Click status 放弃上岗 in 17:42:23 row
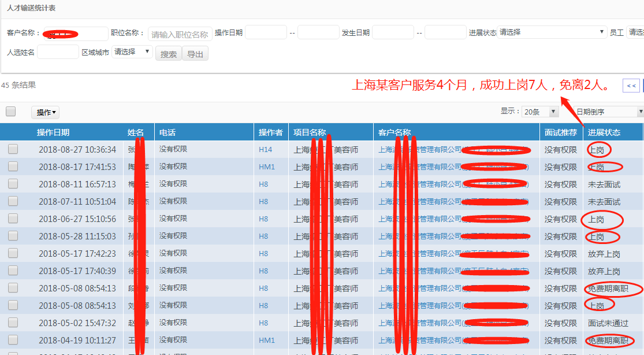Image resolution: width=644 pixels, height=355 pixels. [604, 254]
